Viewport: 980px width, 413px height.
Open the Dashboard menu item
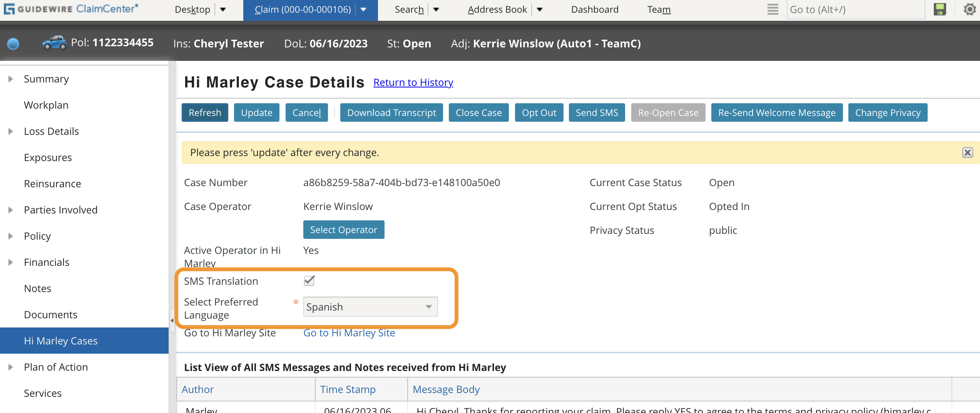pyautogui.click(x=594, y=9)
